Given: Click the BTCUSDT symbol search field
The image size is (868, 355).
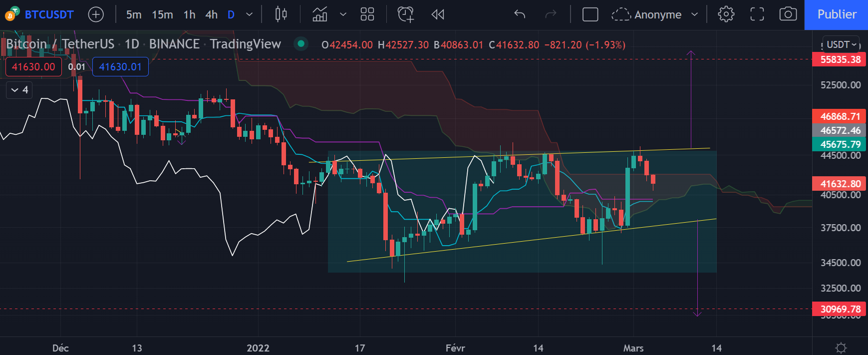Looking at the screenshot, I should coord(49,14).
